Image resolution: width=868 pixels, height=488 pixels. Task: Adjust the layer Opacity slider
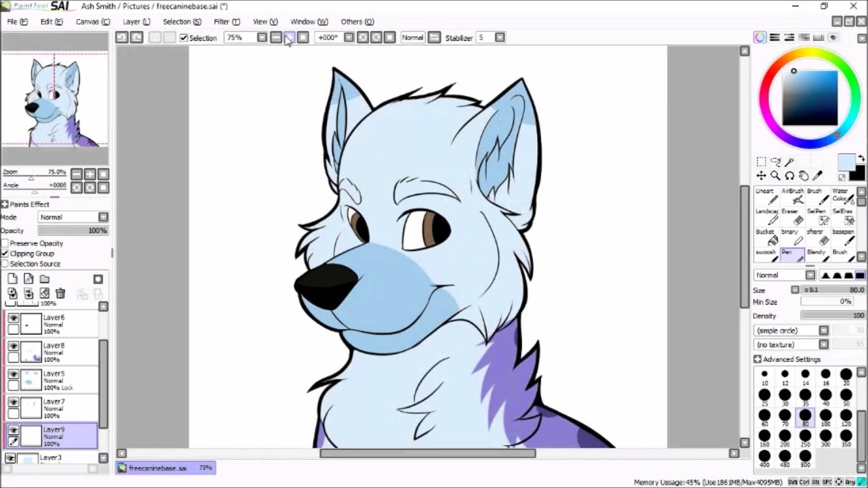coord(73,230)
